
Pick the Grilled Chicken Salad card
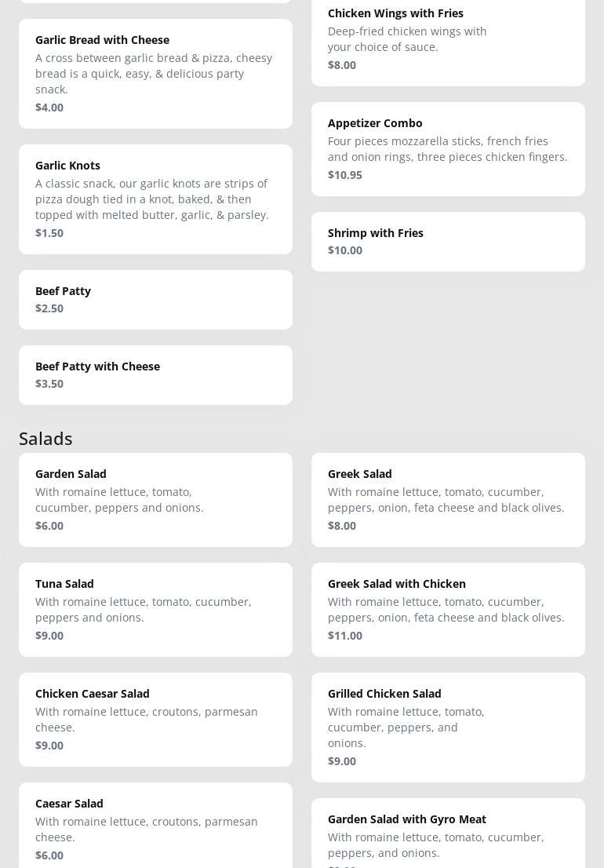(448, 727)
